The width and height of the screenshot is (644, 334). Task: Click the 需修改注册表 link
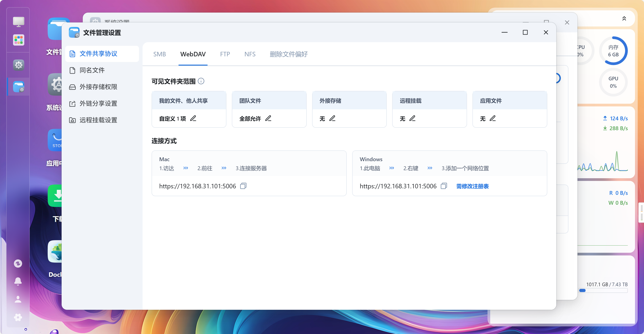472,186
